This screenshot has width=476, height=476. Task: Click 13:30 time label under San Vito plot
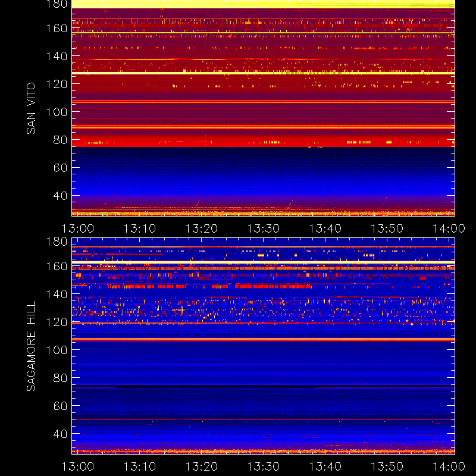point(263,228)
